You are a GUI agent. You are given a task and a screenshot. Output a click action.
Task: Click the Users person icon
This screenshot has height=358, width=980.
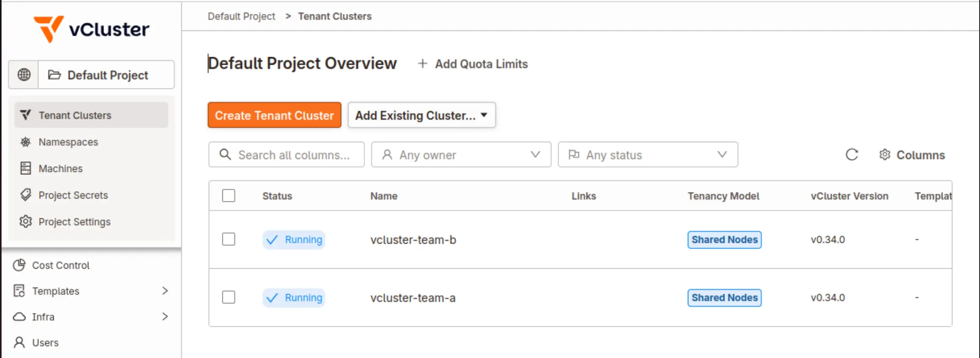(x=19, y=342)
